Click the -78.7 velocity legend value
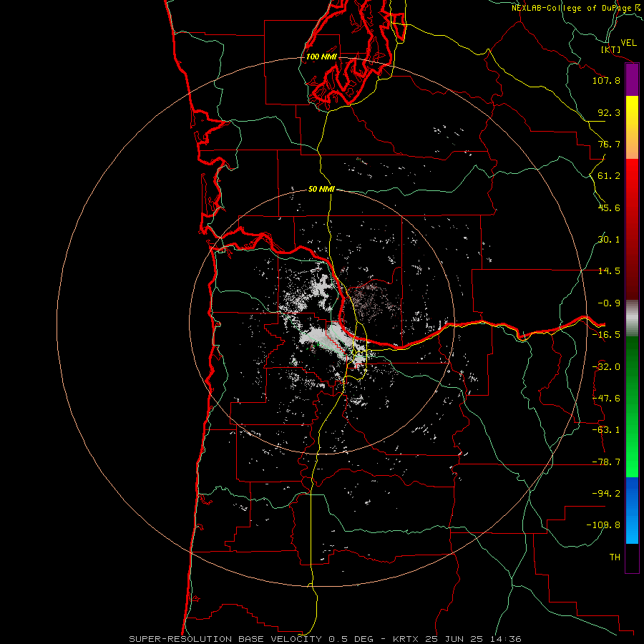 click(606, 462)
